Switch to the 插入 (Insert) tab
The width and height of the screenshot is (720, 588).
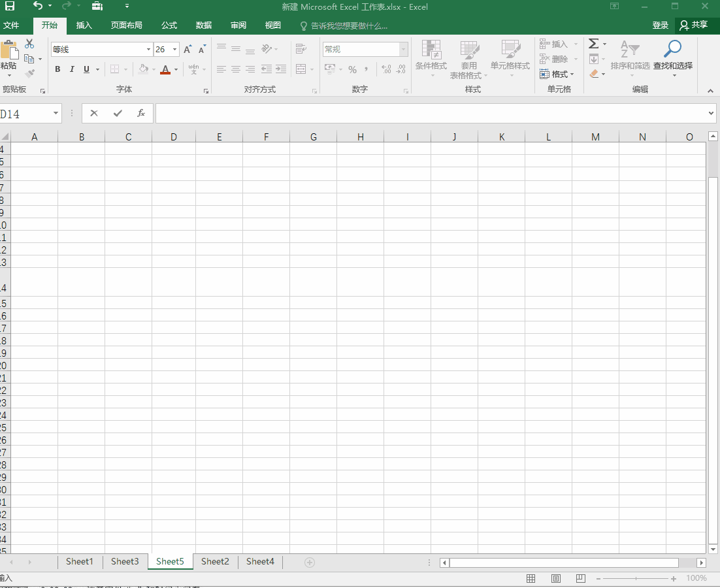click(84, 25)
